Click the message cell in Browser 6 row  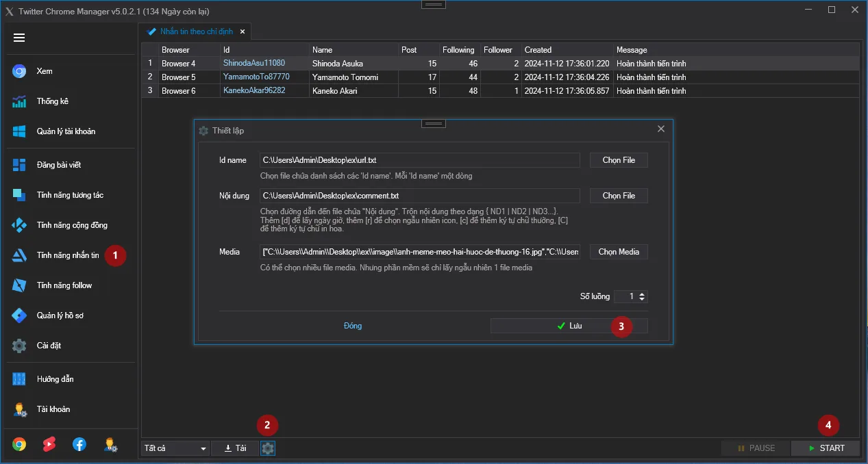(736, 91)
